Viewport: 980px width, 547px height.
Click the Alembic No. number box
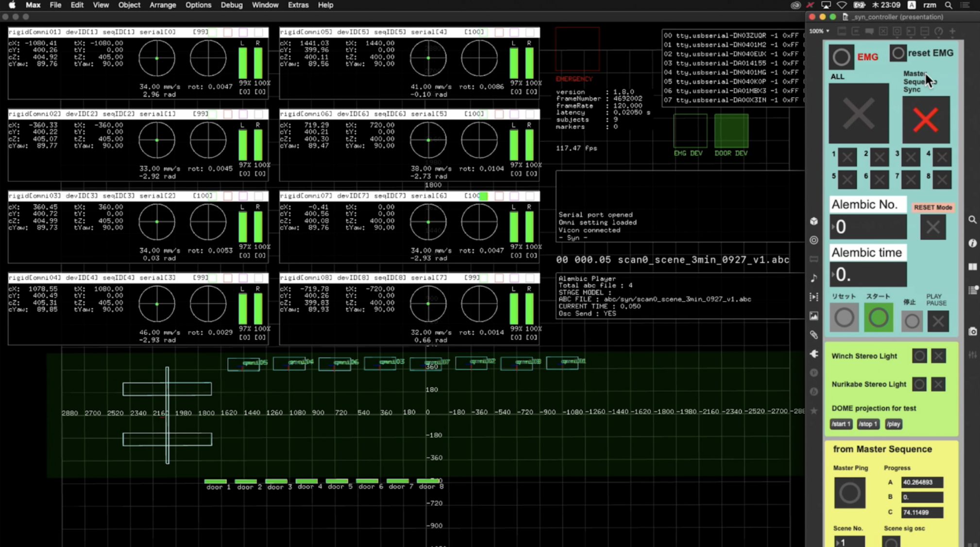tap(868, 227)
